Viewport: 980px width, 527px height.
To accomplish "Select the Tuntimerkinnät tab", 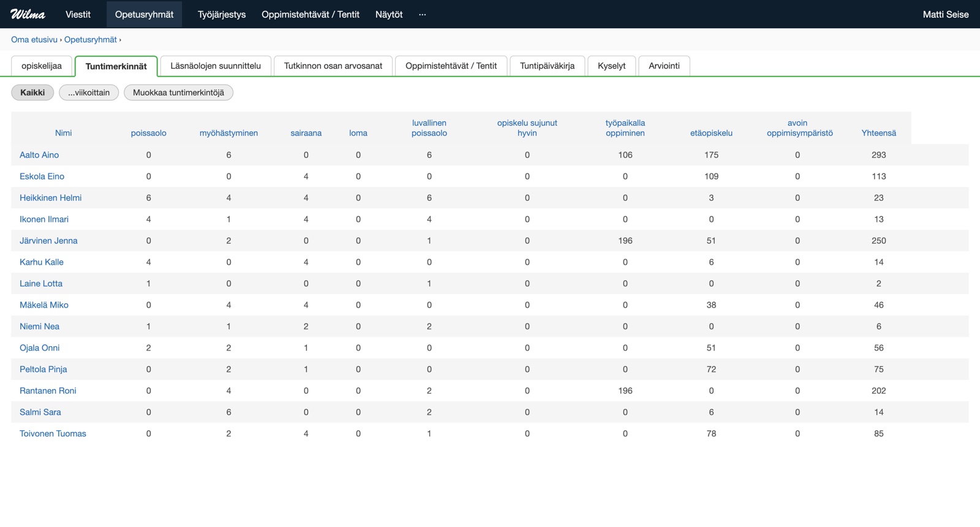I will 116,66.
